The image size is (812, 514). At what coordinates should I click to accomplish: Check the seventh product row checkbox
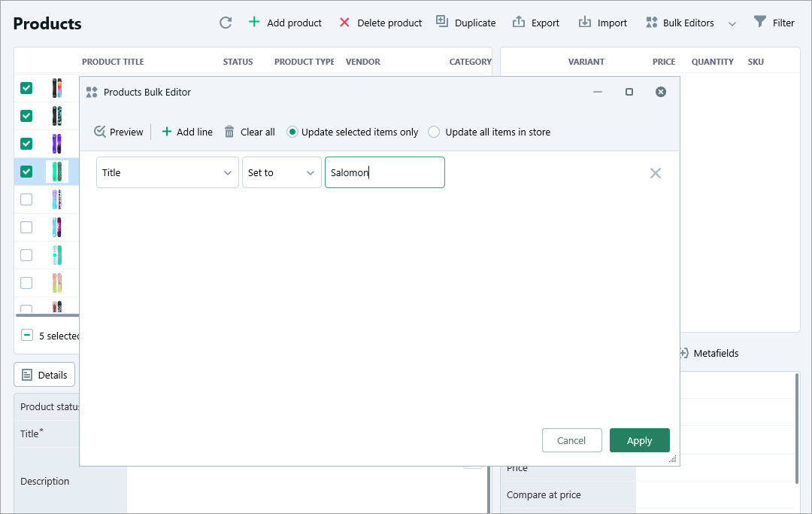tap(26, 255)
